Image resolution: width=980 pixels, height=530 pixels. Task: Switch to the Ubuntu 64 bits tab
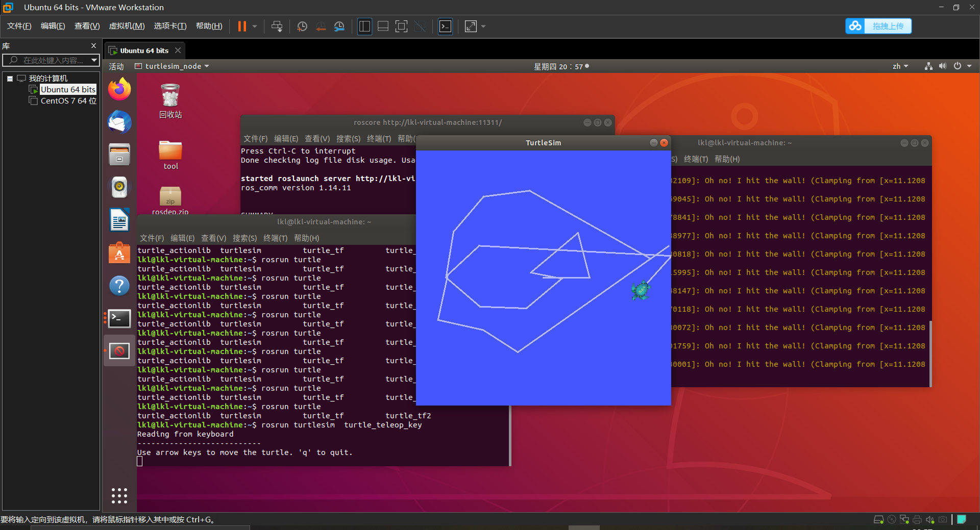coord(144,51)
